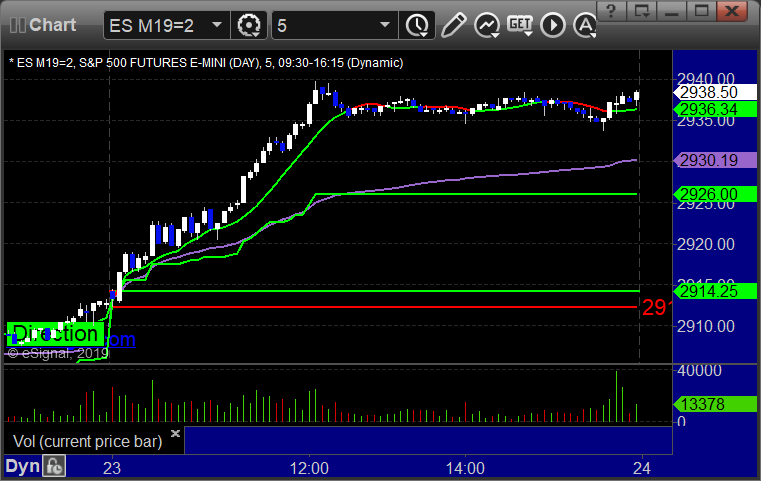Toggle the scale lock icon beside Dyn
The image size is (761, 481).
pyautogui.click(x=54, y=466)
